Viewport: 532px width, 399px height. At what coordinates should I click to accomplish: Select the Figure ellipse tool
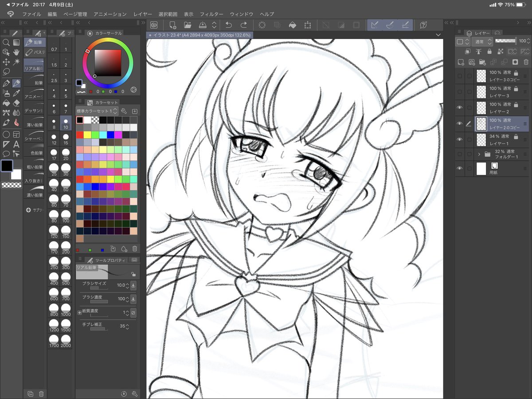[x=6, y=134]
